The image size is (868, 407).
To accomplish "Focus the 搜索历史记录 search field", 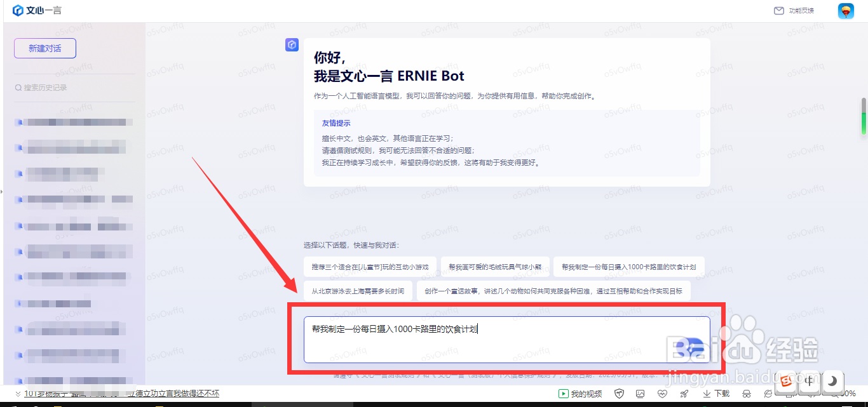I will (74, 88).
